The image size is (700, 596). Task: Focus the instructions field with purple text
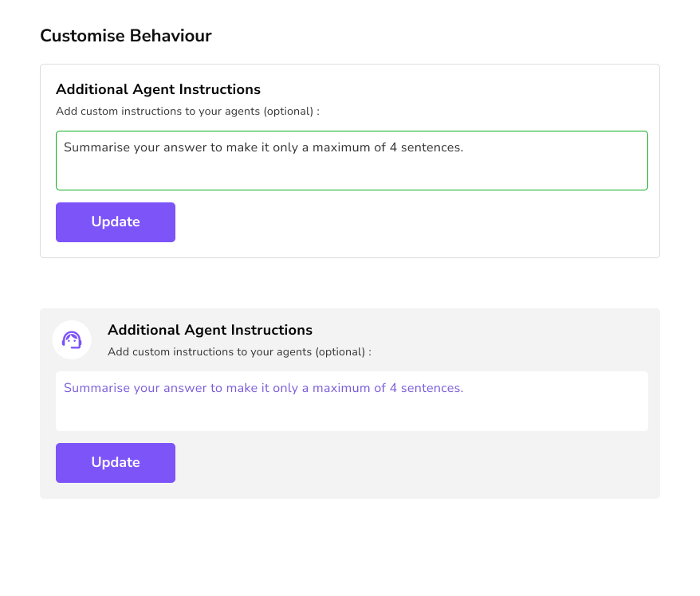tap(351, 401)
